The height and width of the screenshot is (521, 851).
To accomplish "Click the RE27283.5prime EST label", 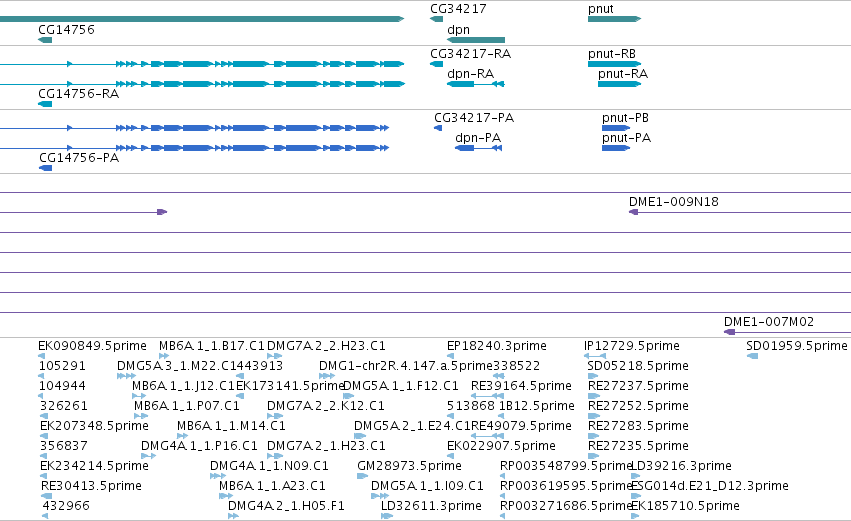I will pyautogui.click(x=638, y=425).
